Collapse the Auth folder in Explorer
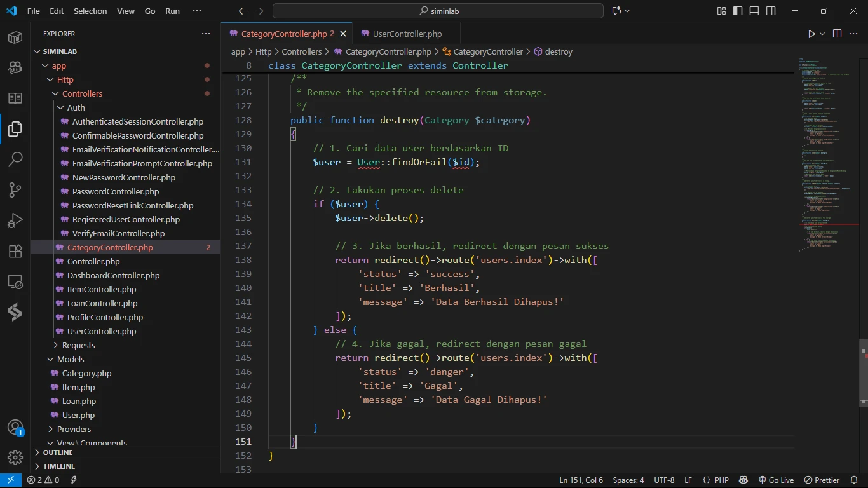 pyautogui.click(x=76, y=107)
